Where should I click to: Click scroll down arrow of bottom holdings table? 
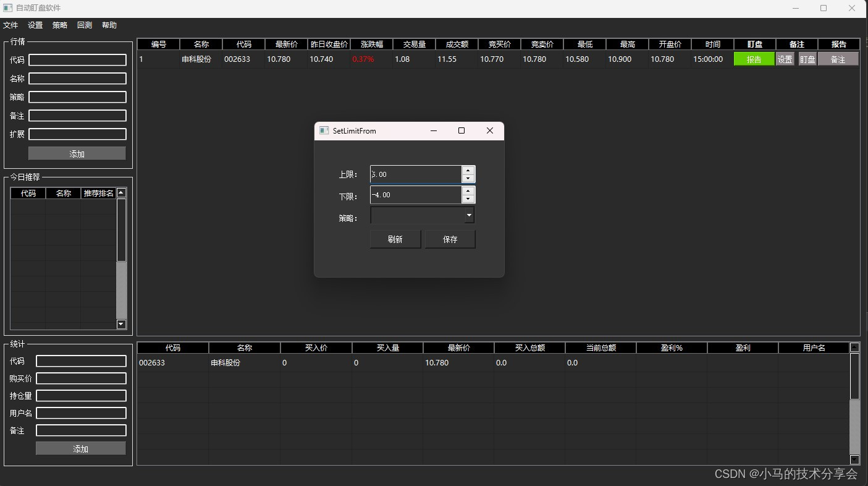click(855, 459)
